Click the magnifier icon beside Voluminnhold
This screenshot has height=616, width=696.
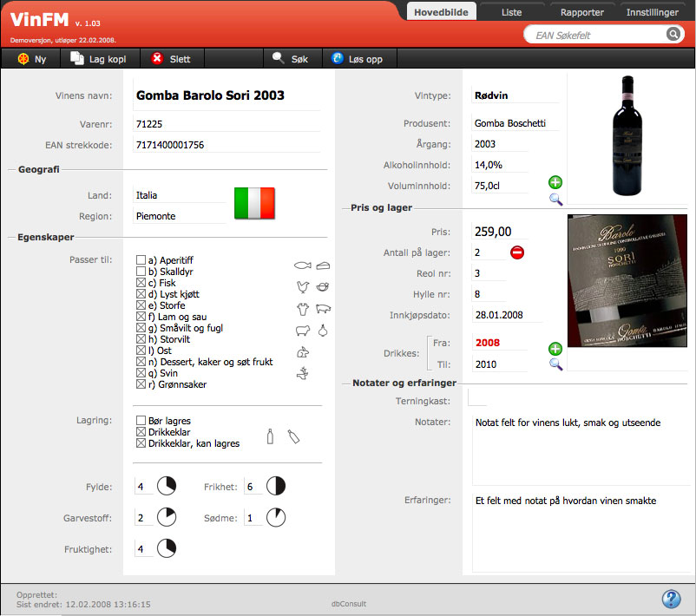pos(555,200)
